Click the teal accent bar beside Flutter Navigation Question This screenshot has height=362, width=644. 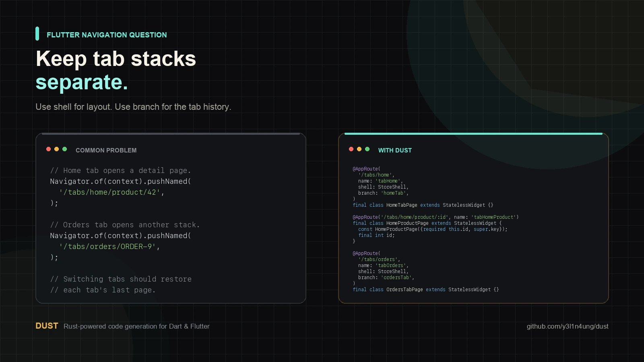point(37,34)
